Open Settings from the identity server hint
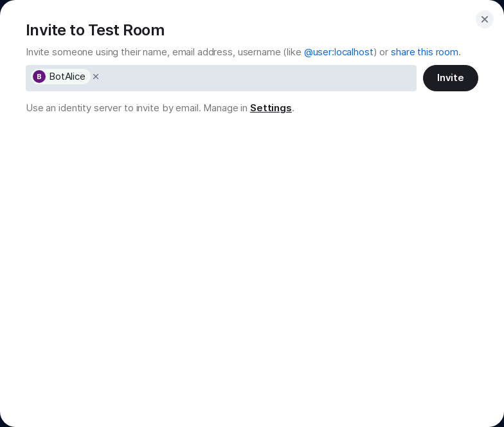The image size is (504, 427). pyautogui.click(x=271, y=108)
